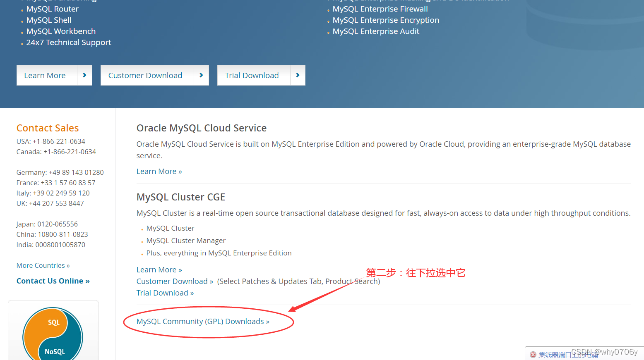Viewport: 644px width, 360px height.
Task: Click arrow beside Learn More button
Action: (84, 75)
